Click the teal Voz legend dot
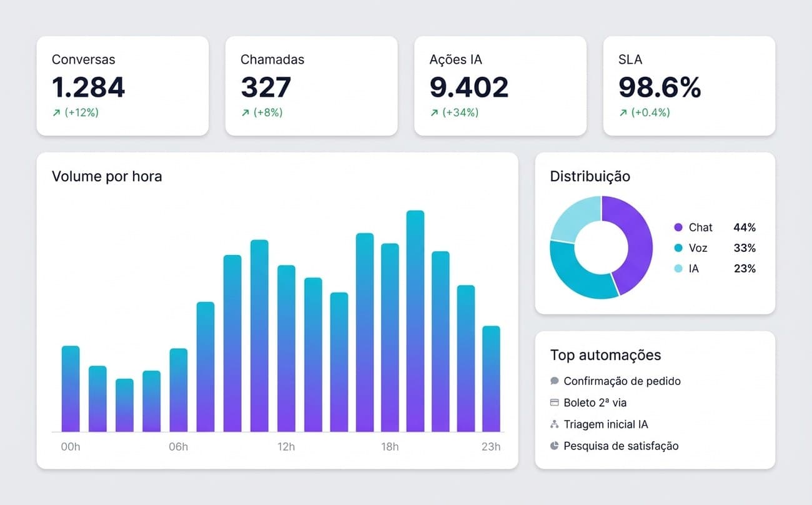Image resolution: width=812 pixels, height=505 pixels. tap(678, 248)
